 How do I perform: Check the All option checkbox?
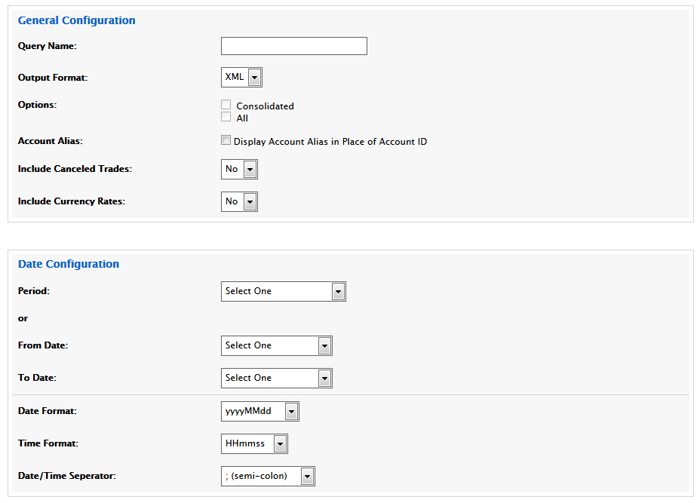click(226, 116)
